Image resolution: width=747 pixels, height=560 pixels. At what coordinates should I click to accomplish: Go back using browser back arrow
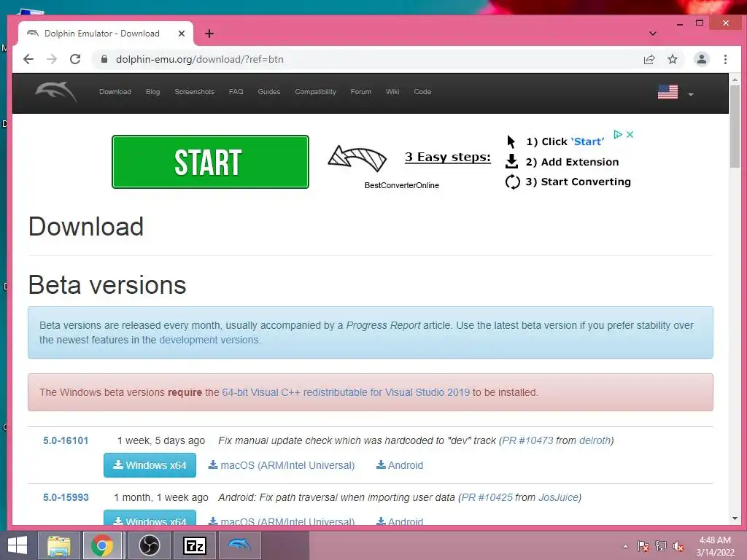[x=28, y=59]
